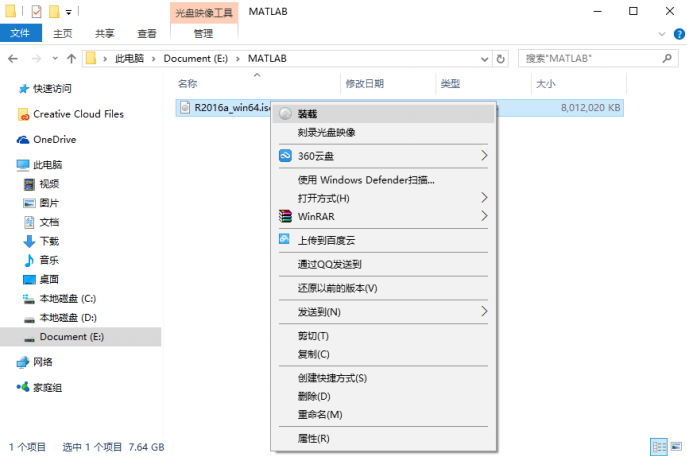Click the 桌面 desktop icon
Screen dimensions: 687x456
[29, 279]
